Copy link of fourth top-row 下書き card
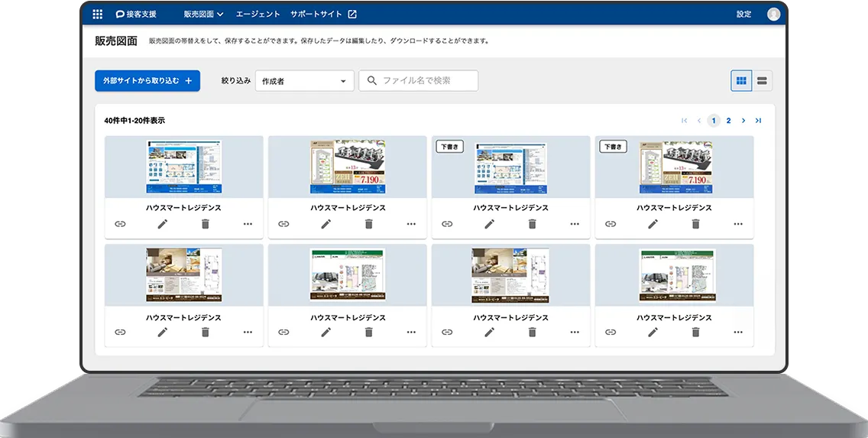Image resolution: width=868 pixels, height=438 pixels. (x=611, y=224)
